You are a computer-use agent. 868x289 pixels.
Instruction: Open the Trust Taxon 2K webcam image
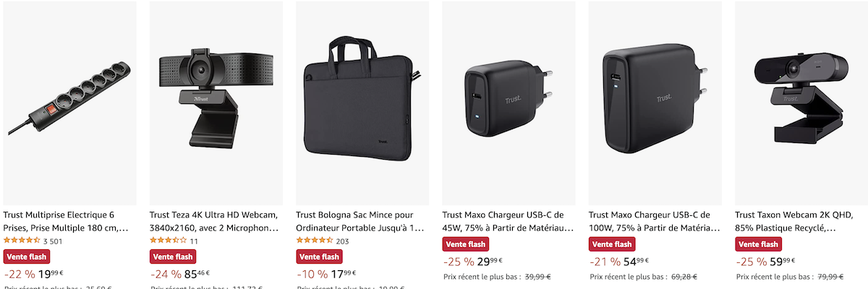801,103
